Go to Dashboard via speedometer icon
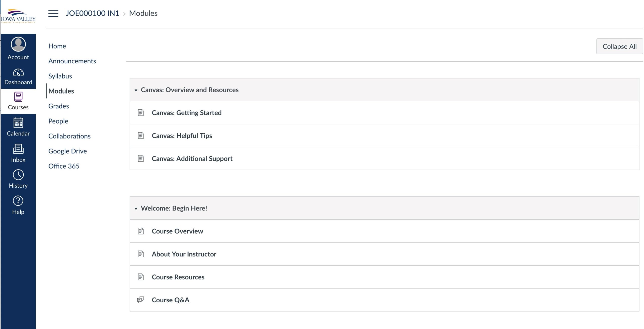Viewport: 644px width, 329px height. coord(18,73)
